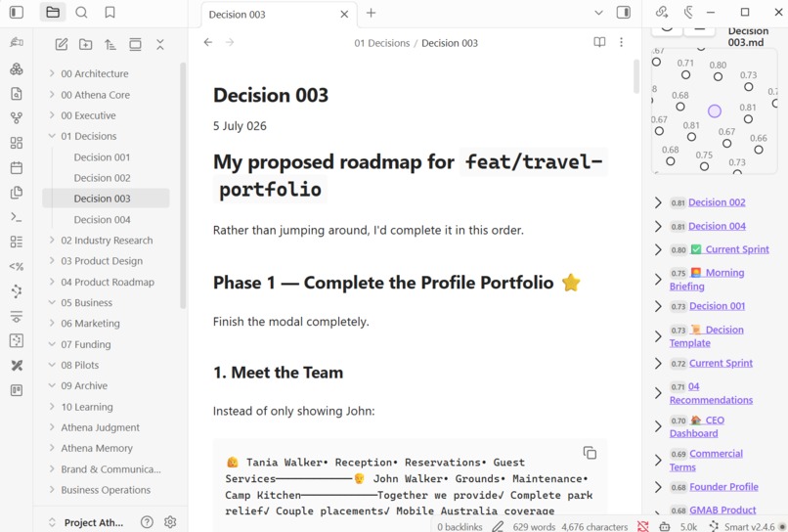Add a new tab

coord(371,13)
